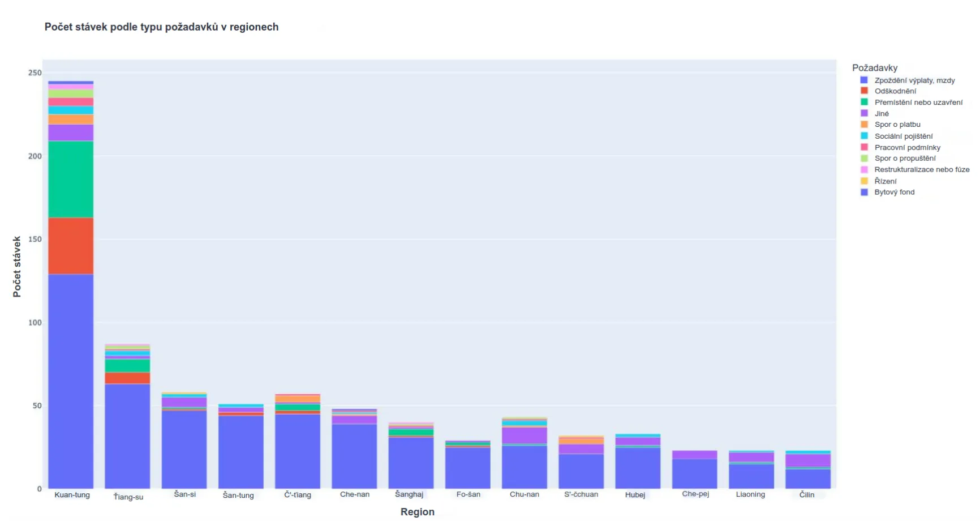Click the '100' y-axis tick label
980x521 pixels.
[35, 323]
